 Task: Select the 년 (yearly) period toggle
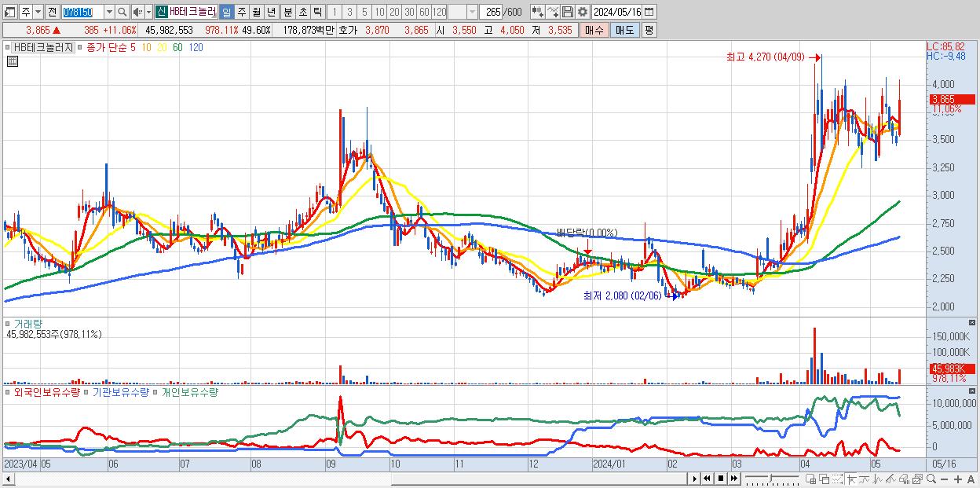coord(271,12)
